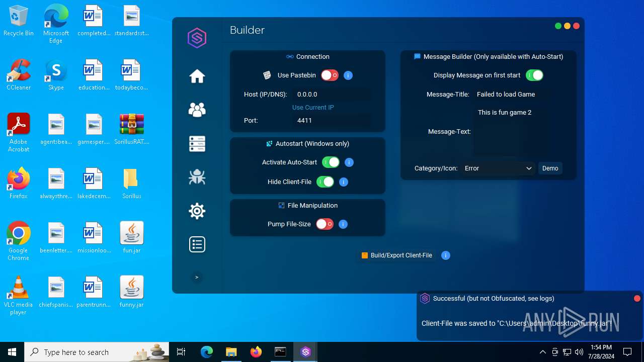Select the Firefox desktop shortcut
This screenshot has height=362, width=644.
click(x=19, y=184)
